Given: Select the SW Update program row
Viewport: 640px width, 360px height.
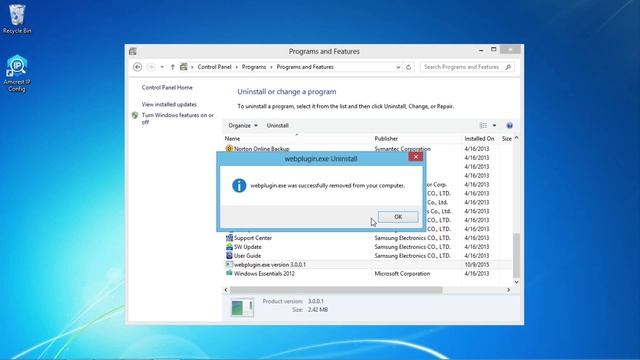Looking at the screenshot, I should (x=367, y=247).
